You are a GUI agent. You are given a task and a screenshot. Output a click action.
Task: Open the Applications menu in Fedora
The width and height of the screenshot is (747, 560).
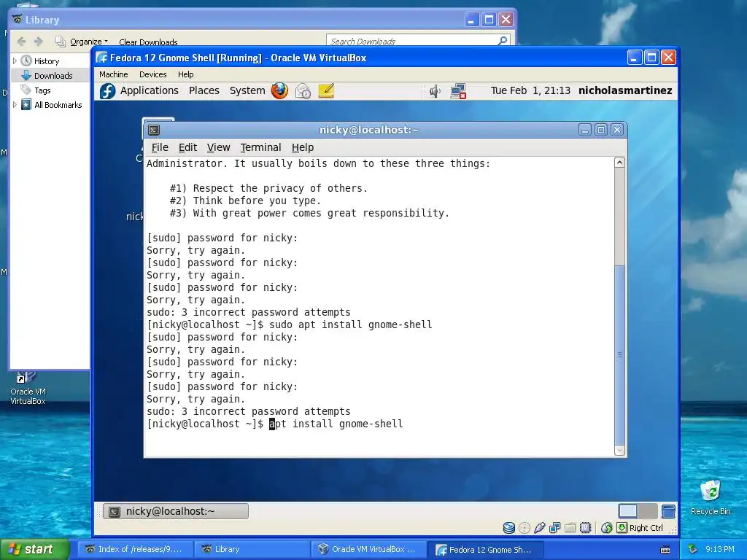click(x=149, y=90)
